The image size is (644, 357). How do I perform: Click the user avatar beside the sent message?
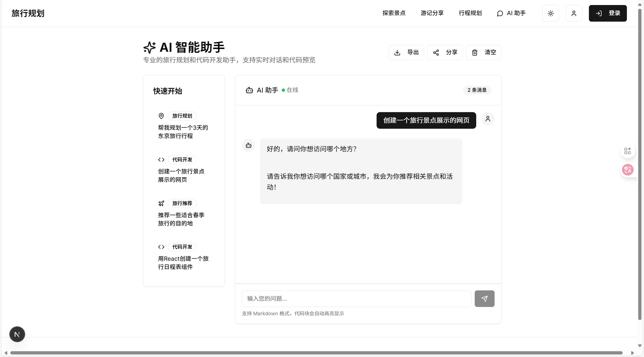[x=488, y=119]
